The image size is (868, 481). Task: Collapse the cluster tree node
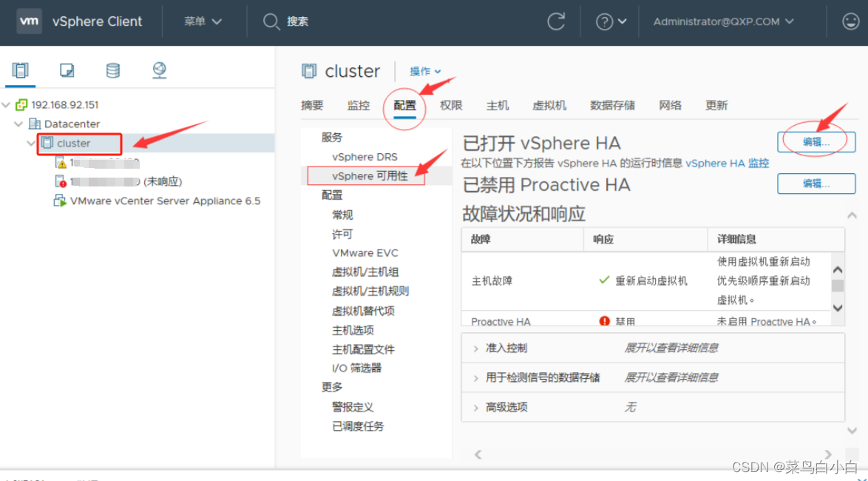click(32, 143)
